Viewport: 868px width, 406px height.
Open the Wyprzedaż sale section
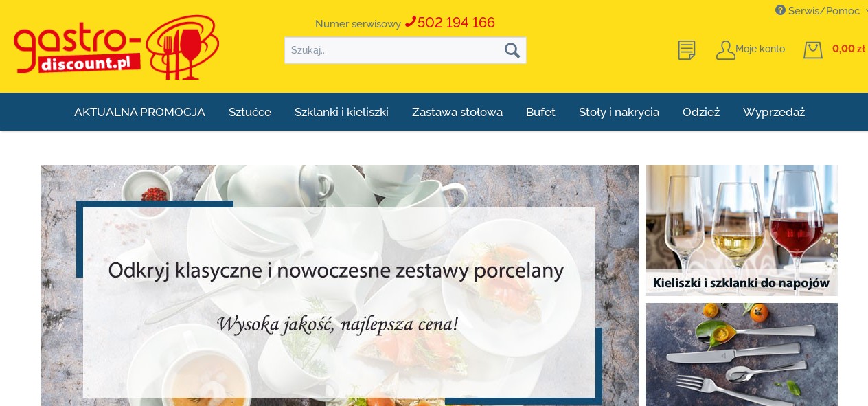coord(774,112)
